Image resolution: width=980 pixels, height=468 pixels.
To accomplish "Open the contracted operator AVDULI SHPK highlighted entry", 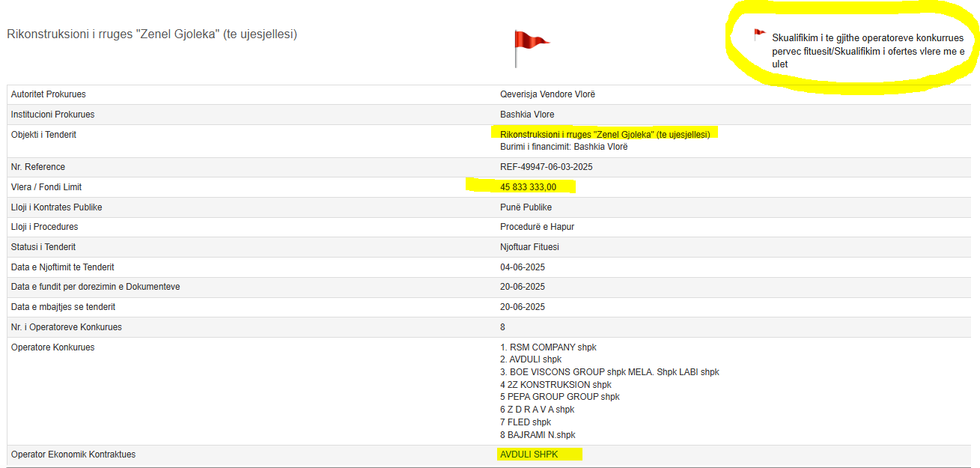I will (529, 455).
